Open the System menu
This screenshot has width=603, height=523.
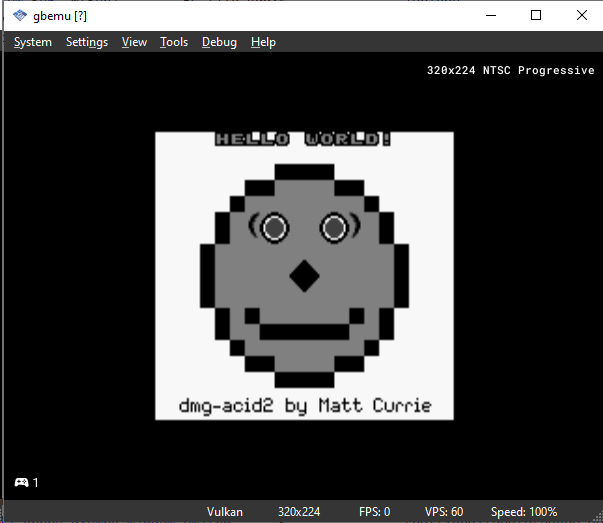[x=33, y=42]
